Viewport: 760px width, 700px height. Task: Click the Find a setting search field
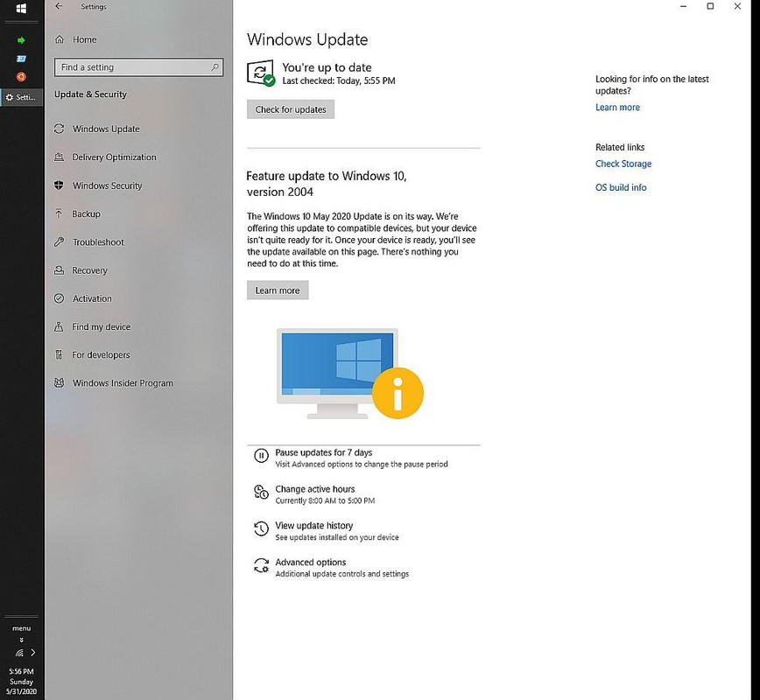pyautogui.click(x=138, y=66)
